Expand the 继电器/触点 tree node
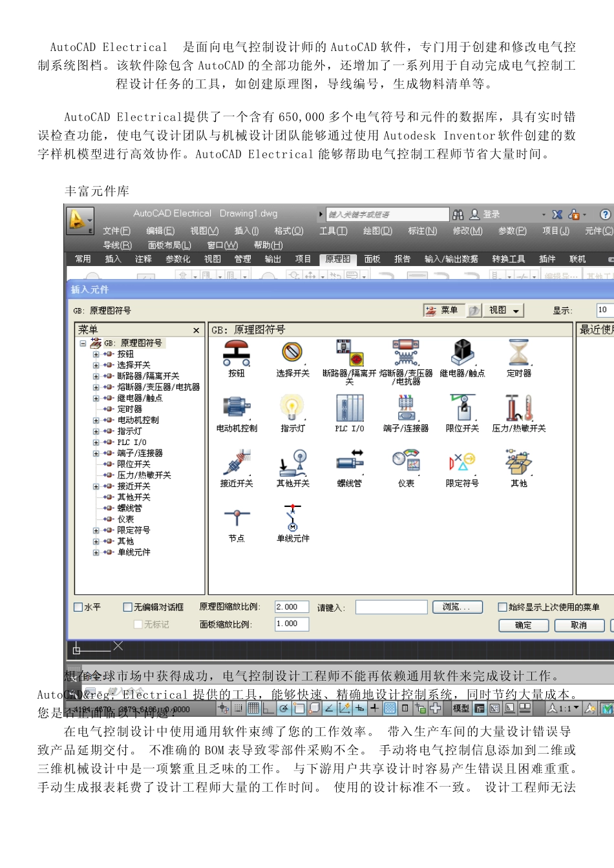 pos(96,398)
